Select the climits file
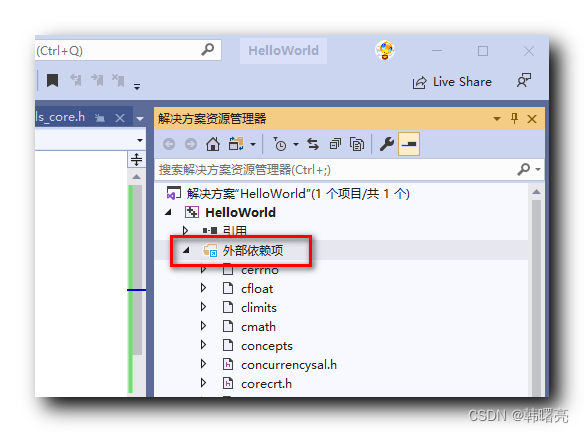Screen dimensions: 584x432 (x=259, y=308)
